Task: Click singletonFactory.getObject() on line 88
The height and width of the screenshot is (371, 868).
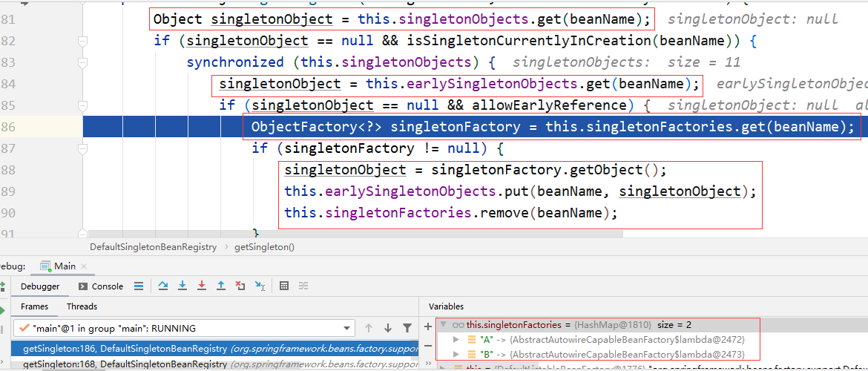Action: click(546, 169)
